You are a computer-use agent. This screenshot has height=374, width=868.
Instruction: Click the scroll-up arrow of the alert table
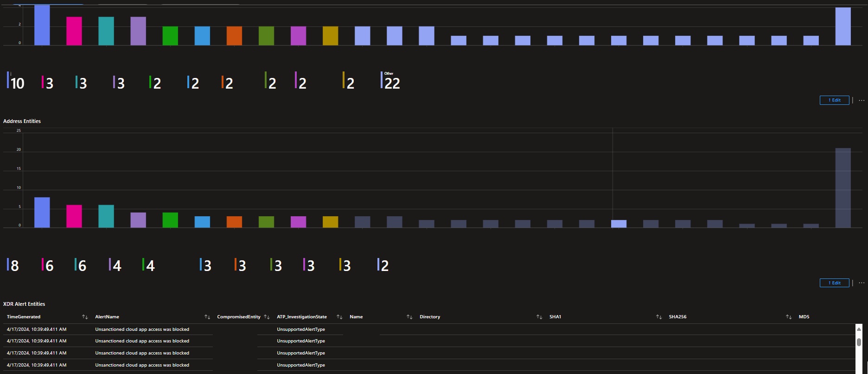click(859, 329)
